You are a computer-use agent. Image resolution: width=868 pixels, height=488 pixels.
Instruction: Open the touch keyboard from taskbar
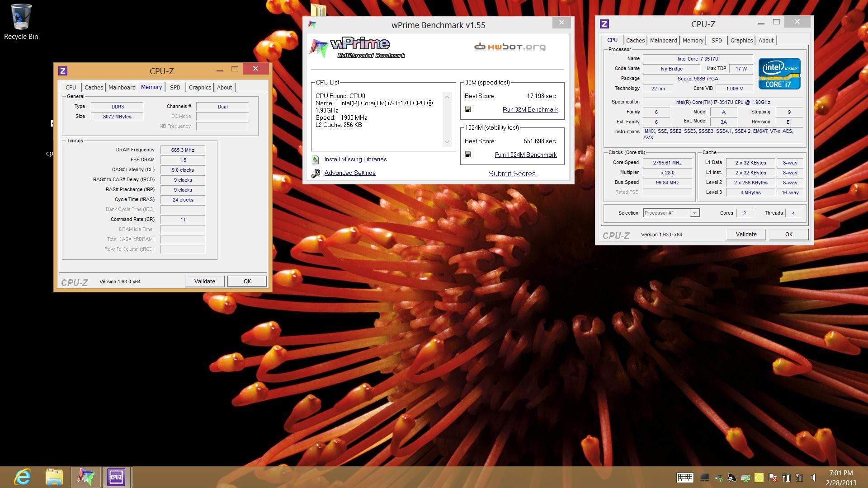tap(685, 478)
